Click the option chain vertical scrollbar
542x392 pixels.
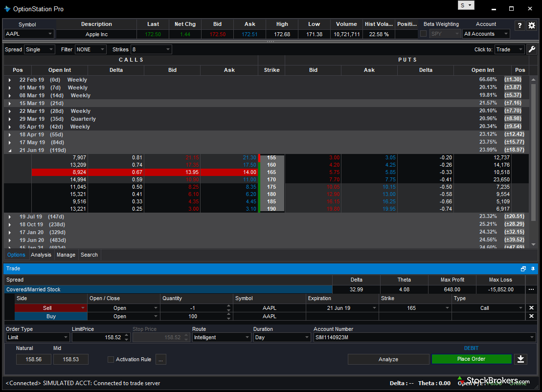coord(533,152)
